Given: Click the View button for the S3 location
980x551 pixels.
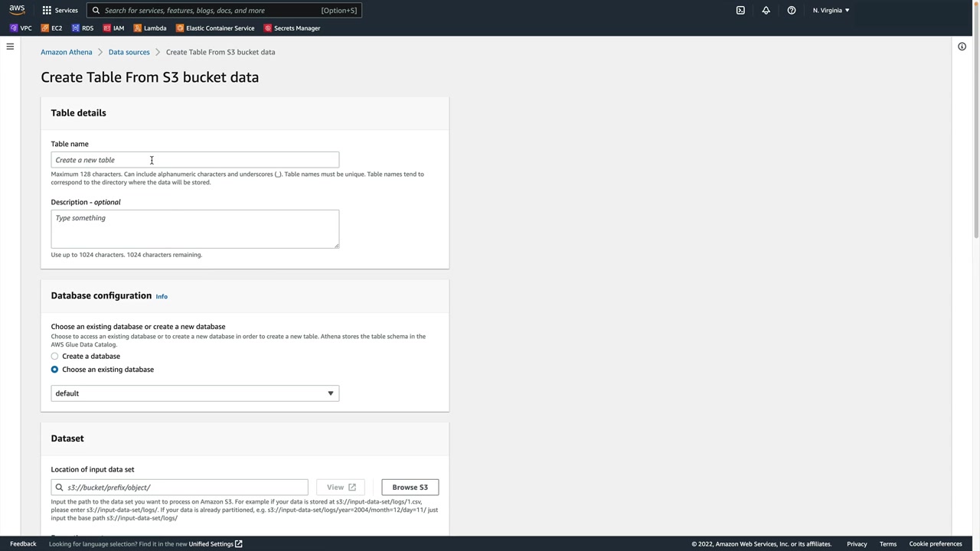Looking at the screenshot, I should click(x=341, y=487).
